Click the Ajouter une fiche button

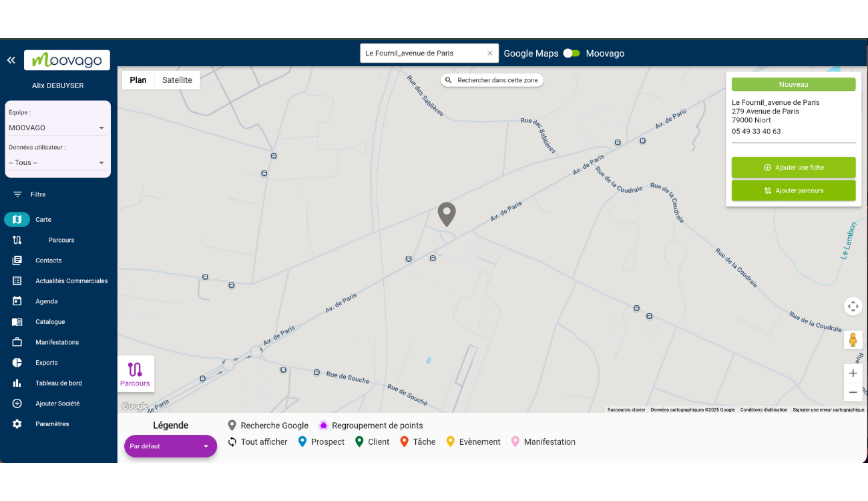[793, 168]
